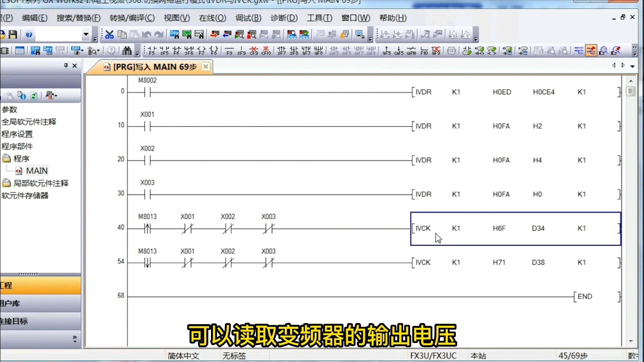Insert normally closed contact with F6 icon
The width and height of the screenshot is (644, 362).
[x=177, y=51]
